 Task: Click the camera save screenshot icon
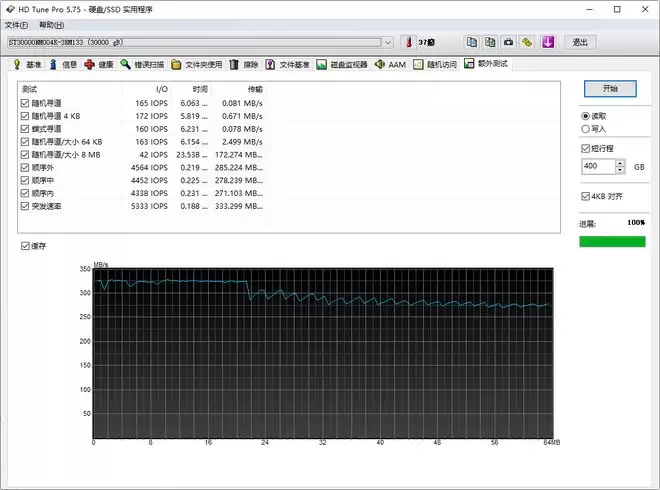508,43
